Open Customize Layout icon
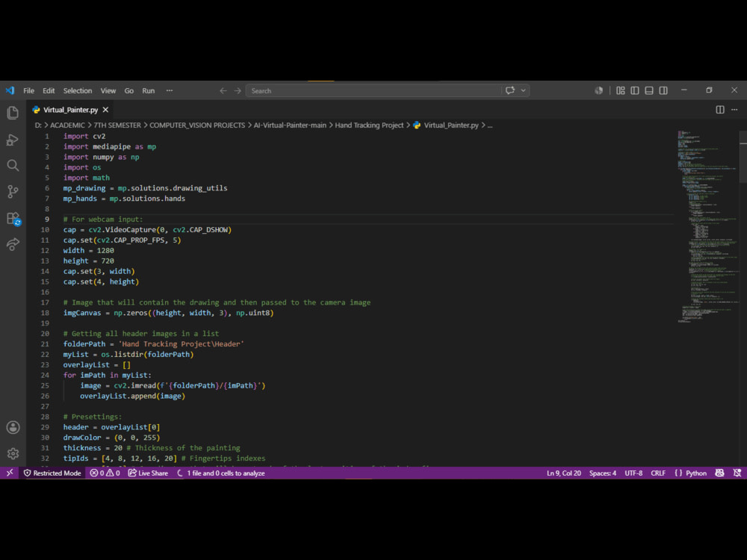 [620, 90]
